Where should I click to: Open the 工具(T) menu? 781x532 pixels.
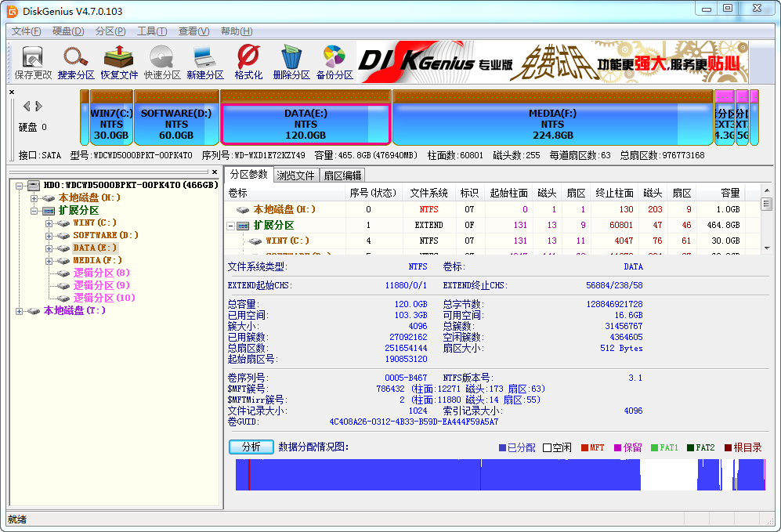click(151, 31)
